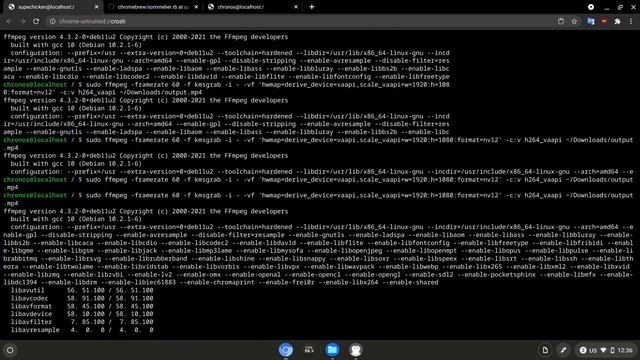Close the chromebrew/sommelier.rb tab
This screenshot has width=640, height=360.
coord(196,7)
